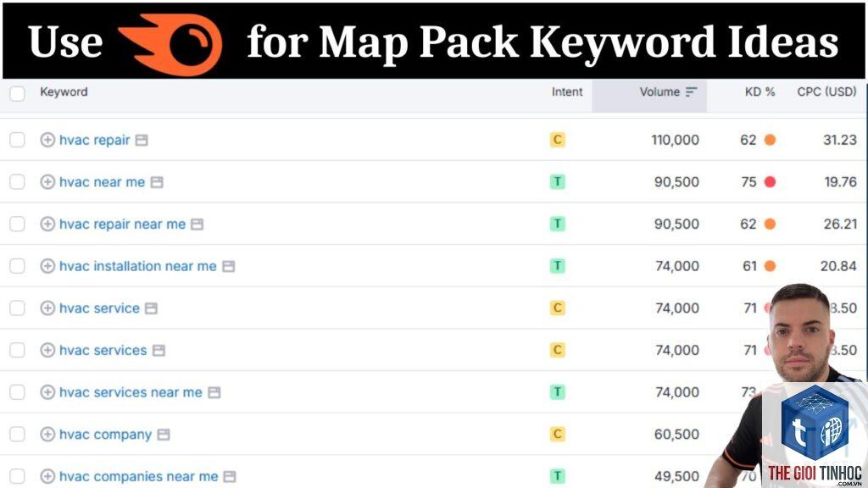Click the plus icon beside hvac company
This screenshot has width=868, height=488.
point(47,435)
